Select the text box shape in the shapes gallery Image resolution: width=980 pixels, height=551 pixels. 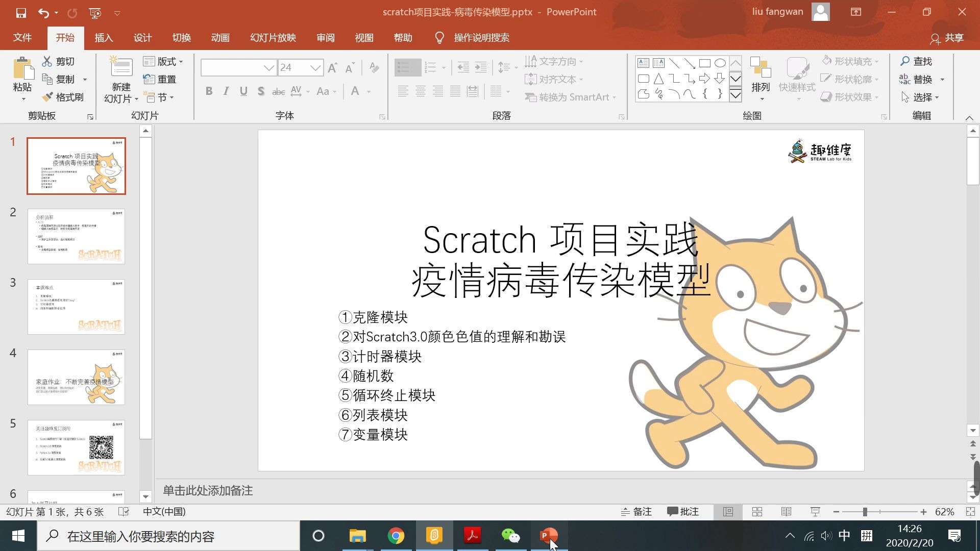(644, 63)
